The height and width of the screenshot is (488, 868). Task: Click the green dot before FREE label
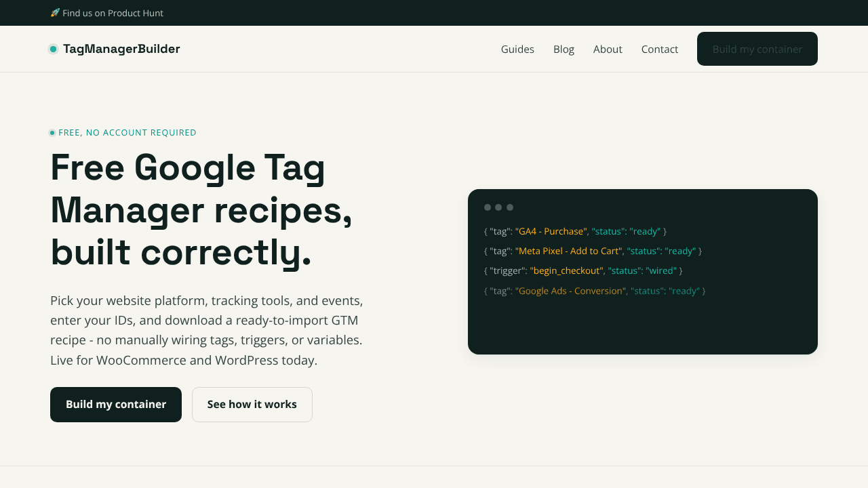(x=52, y=133)
